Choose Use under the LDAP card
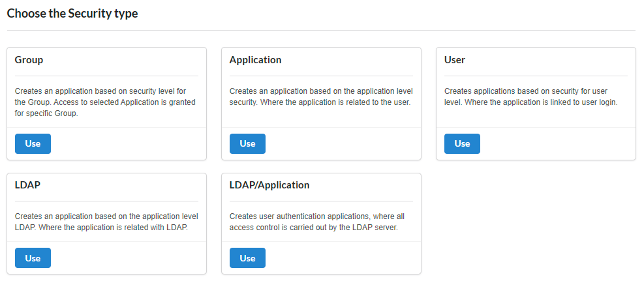The width and height of the screenshot is (644, 281). pos(33,258)
